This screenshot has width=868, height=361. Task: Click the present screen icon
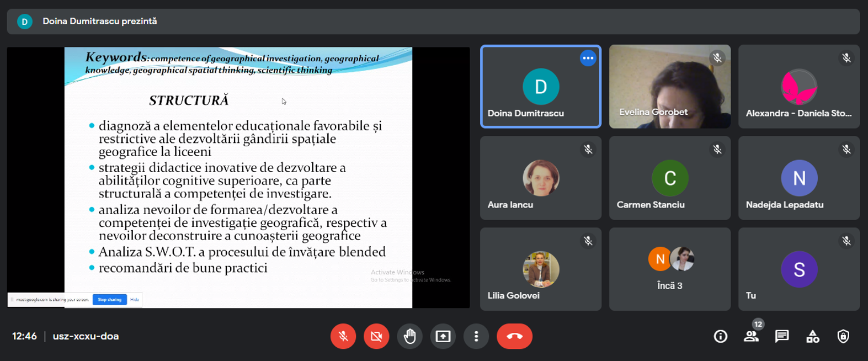click(x=443, y=336)
